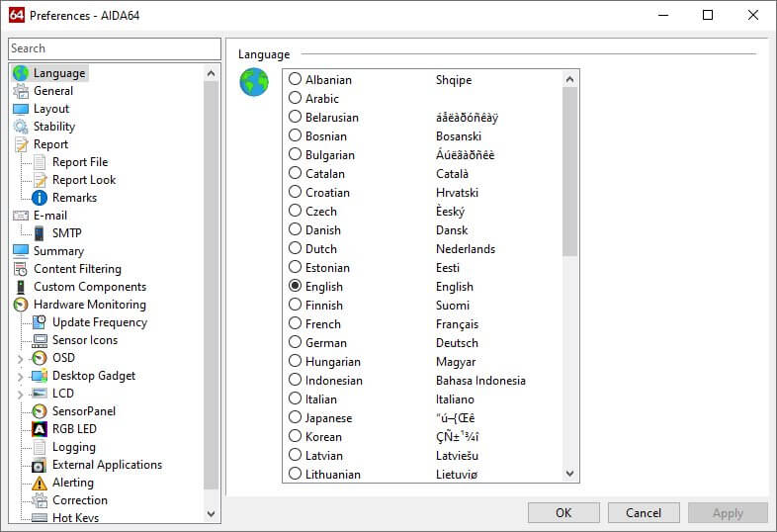Click the E-mail envelope icon
Screen dimensions: 777x532
pos(21,216)
